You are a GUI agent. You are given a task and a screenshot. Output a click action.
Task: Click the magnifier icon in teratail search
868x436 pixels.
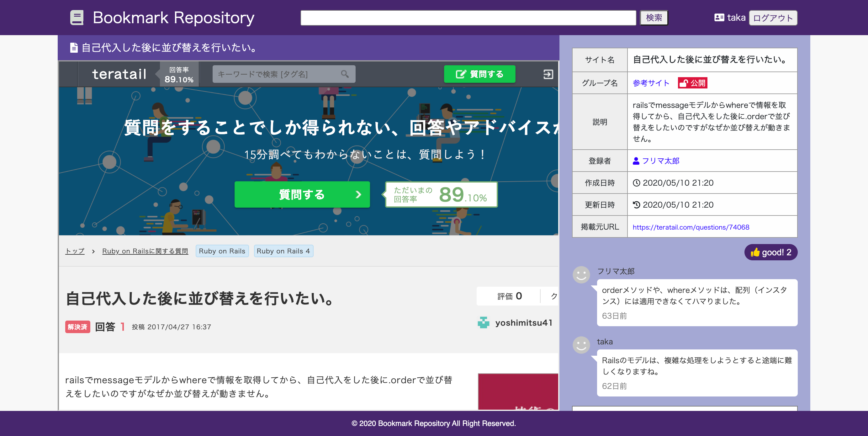click(344, 74)
